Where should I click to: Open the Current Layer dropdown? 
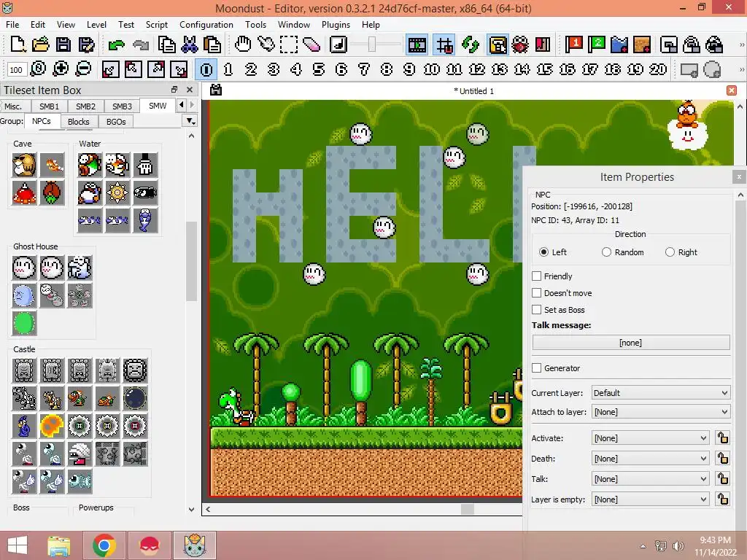(661, 393)
